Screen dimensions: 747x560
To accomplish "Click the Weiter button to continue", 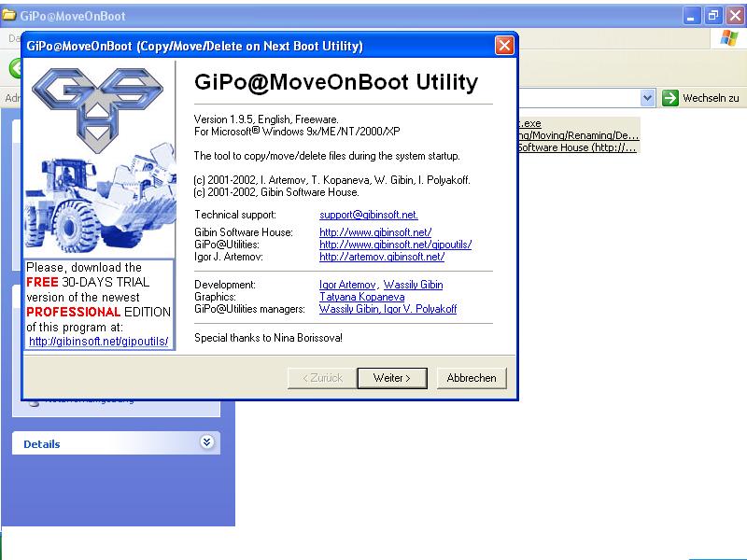I will point(392,378).
